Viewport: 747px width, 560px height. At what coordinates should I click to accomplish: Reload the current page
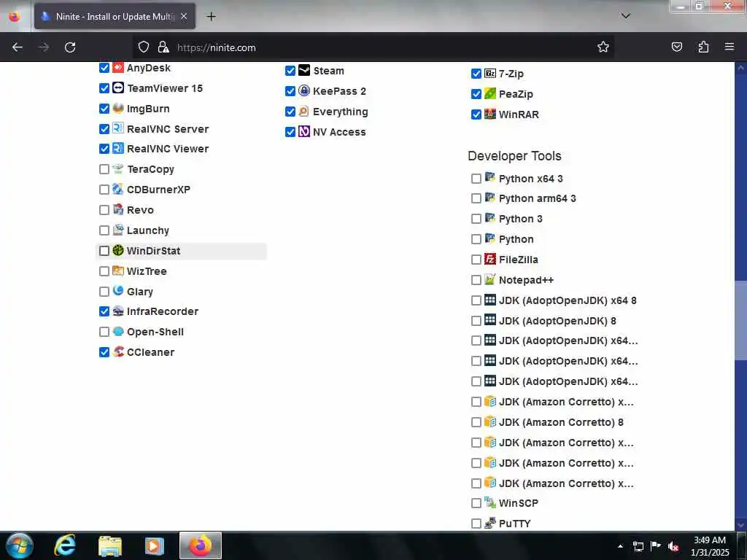coord(70,47)
